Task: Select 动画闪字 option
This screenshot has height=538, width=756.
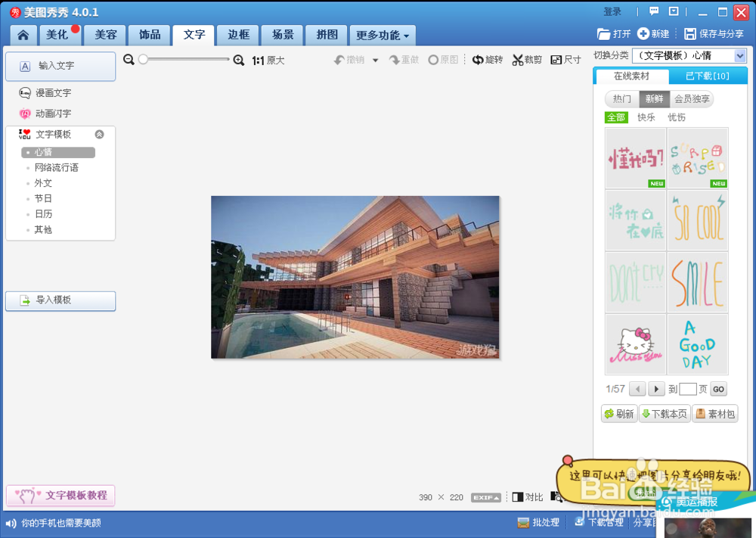Action: click(x=45, y=114)
